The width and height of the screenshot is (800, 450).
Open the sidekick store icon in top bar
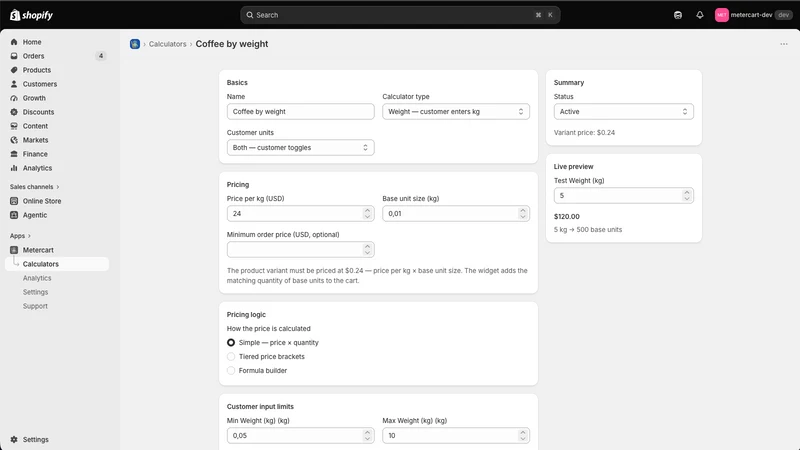(x=678, y=15)
